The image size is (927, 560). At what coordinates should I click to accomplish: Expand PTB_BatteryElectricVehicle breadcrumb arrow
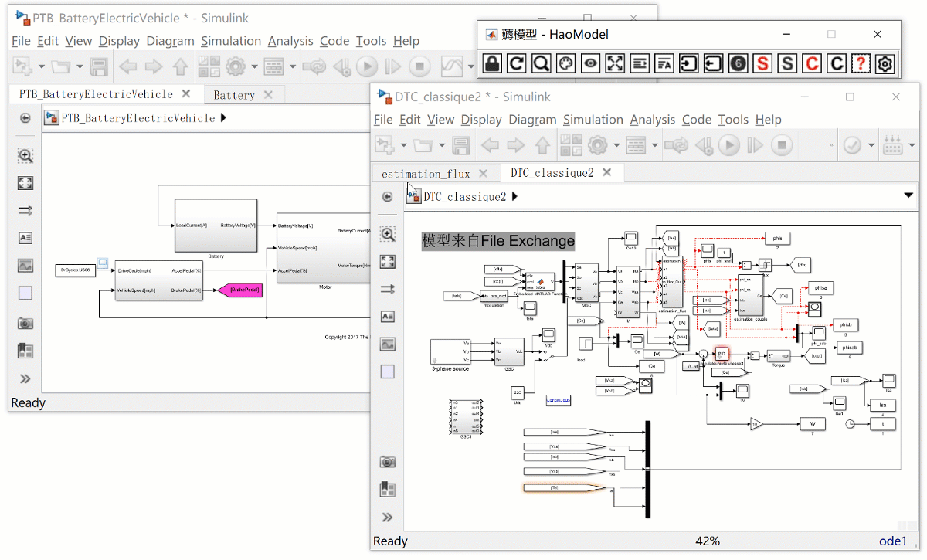223,118
